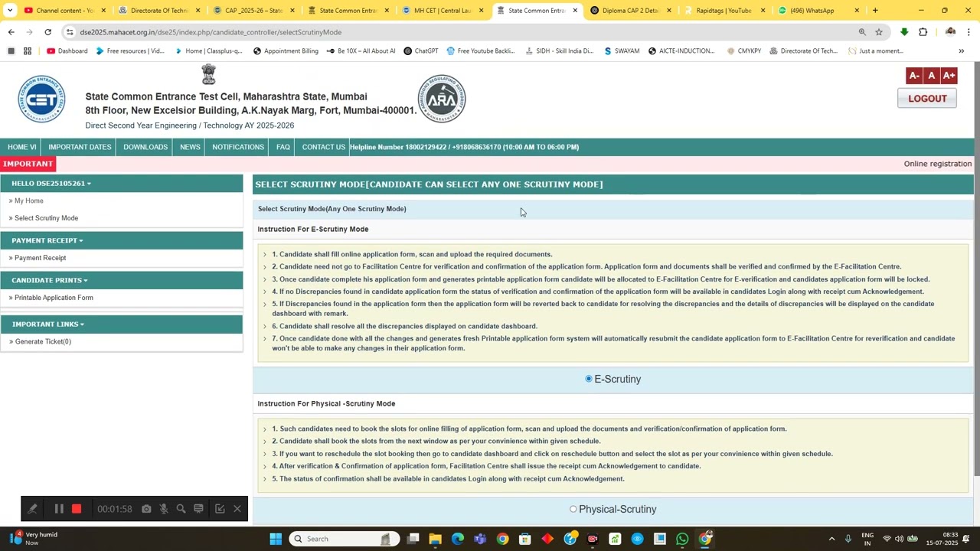Open the Chrome extensions puzzle icon
Viewport: 980px width, 551px height.
point(923,32)
